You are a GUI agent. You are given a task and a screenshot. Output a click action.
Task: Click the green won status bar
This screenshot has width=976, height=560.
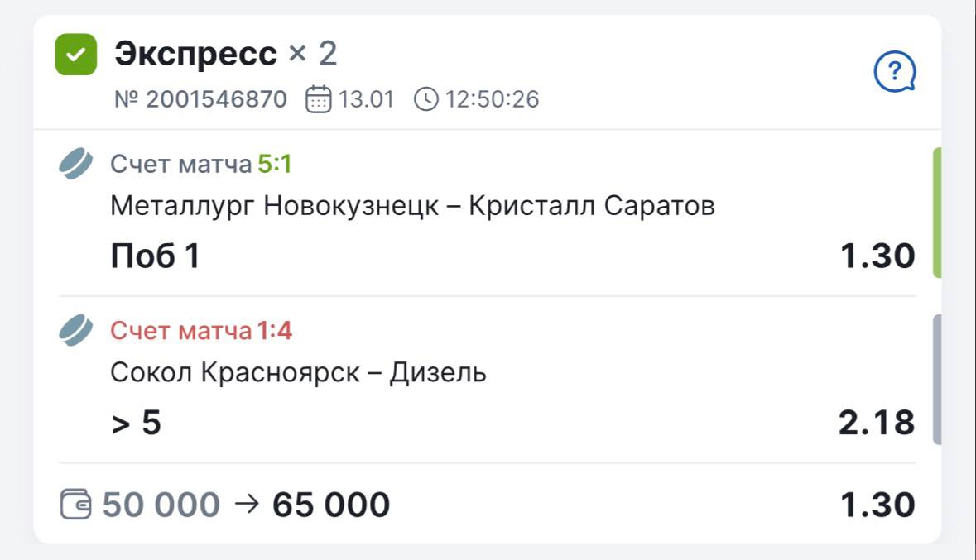pyautogui.click(x=937, y=213)
